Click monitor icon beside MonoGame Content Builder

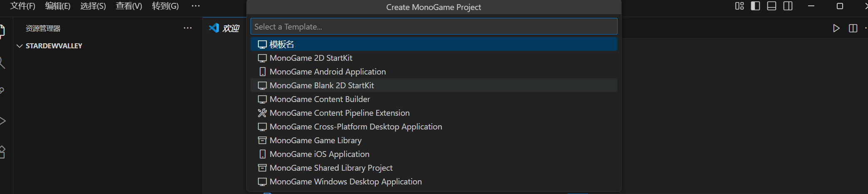pos(262,99)
